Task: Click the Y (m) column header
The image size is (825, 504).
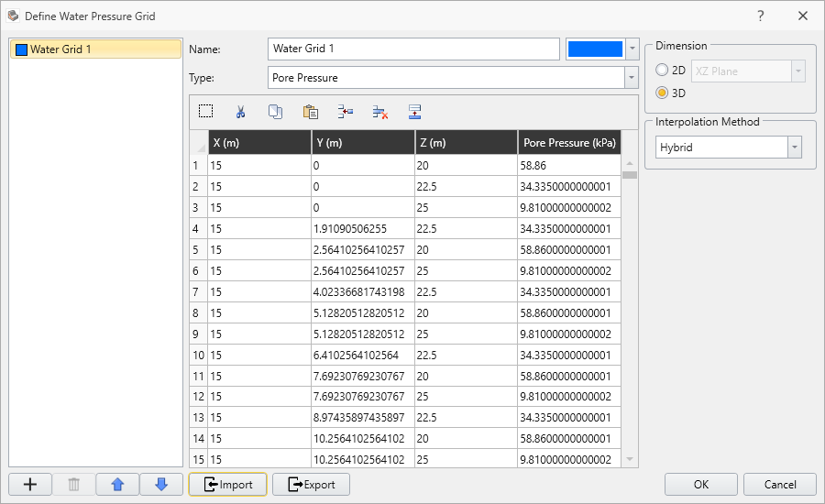Action: (x=363, y=143)
